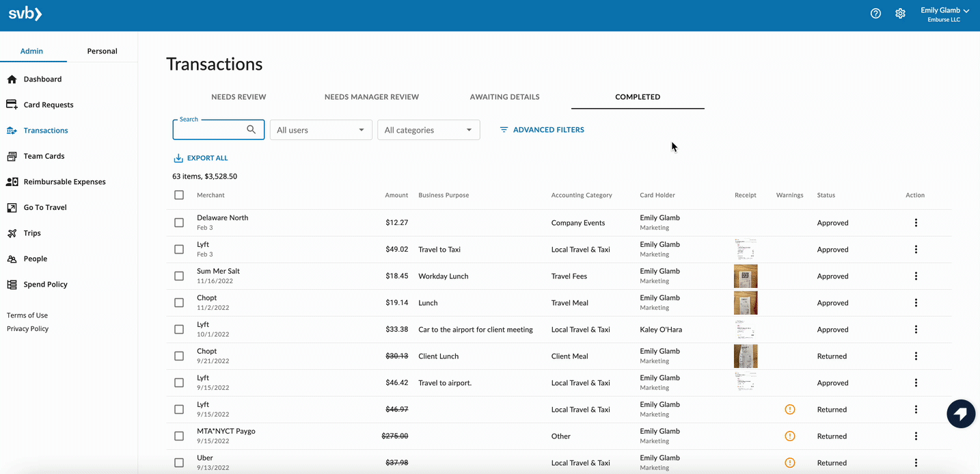Check the Sum Mer Salt transaction checkbox

179,276
